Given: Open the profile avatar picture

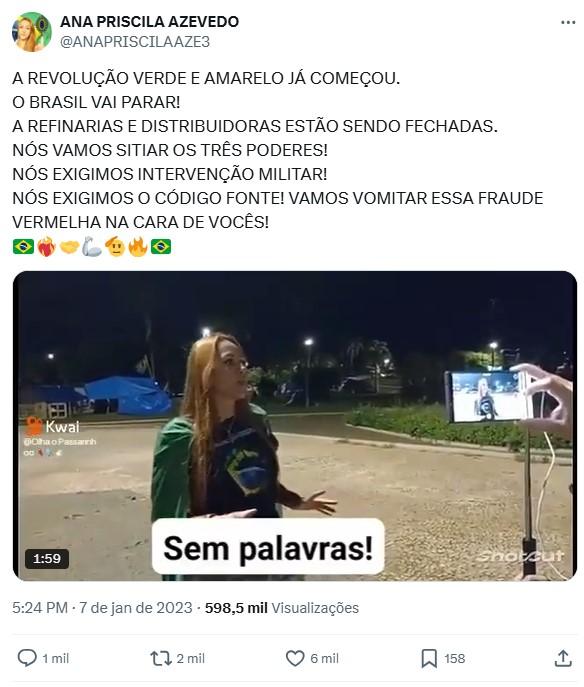Looking at the screenshot, I should (32, 32).
